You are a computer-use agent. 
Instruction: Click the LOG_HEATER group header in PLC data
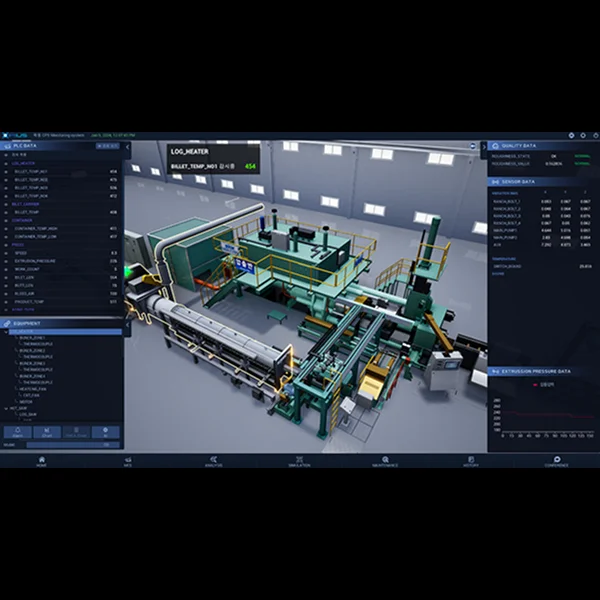(x=23, y=163)
